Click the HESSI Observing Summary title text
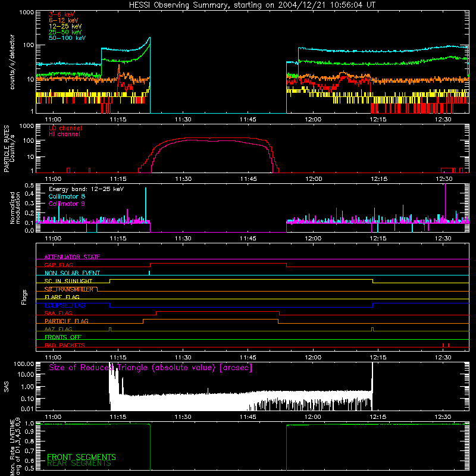Screen dimensions: 476x476 252,5
